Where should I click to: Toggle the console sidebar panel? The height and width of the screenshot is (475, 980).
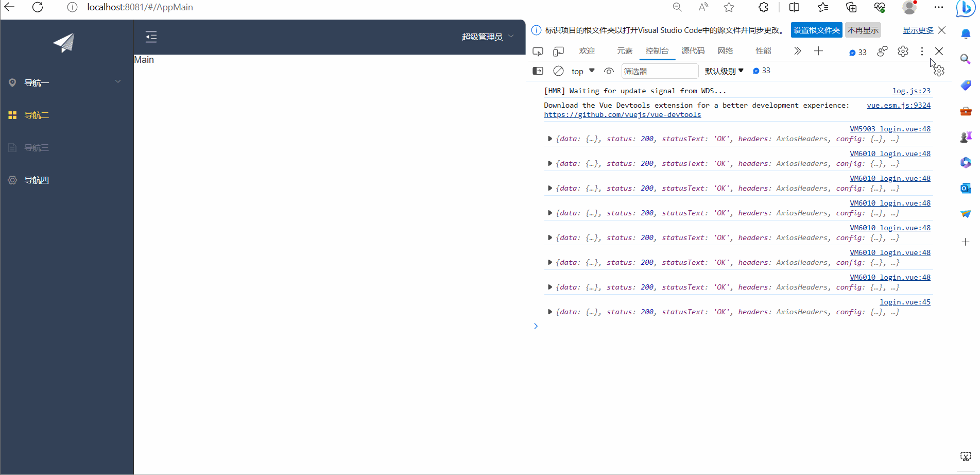[538, 71]
